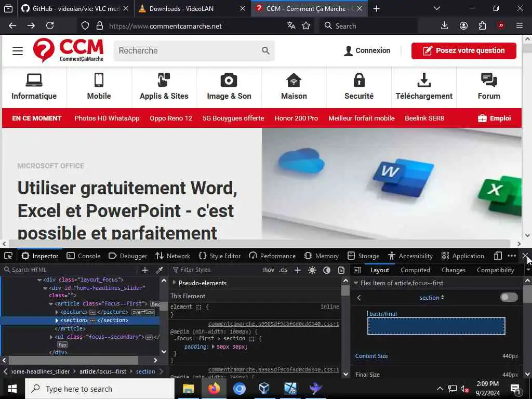532x399 pixels.
Task: Expand padding shorthand triangle
Action: tap(213, 347)
